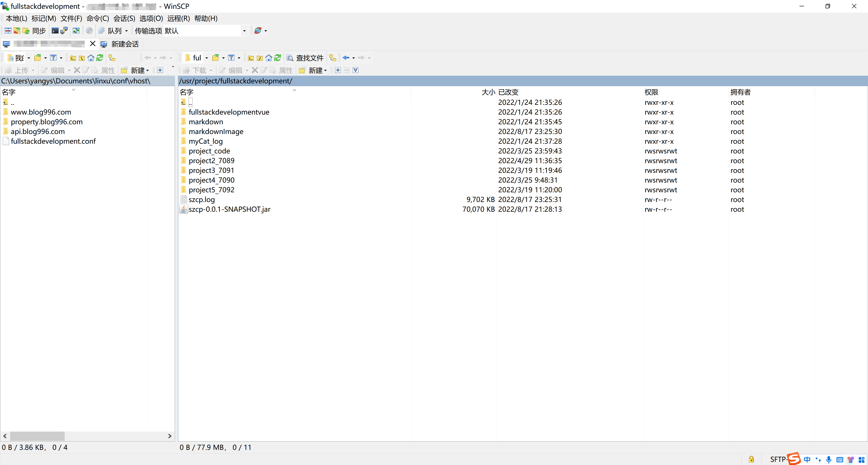This screenshot has width=868, height=465.
Task: Click local panel horizontal scrollbar thumb
Action: (x=37, y=436)
